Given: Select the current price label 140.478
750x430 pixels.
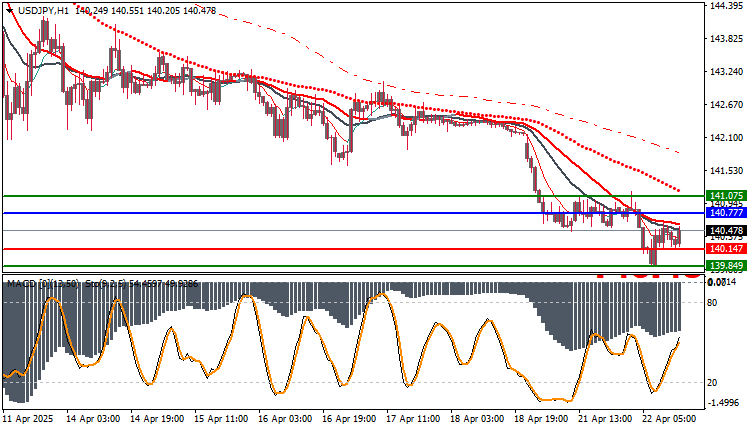Looking at the screenshot, I should point(726,231).
